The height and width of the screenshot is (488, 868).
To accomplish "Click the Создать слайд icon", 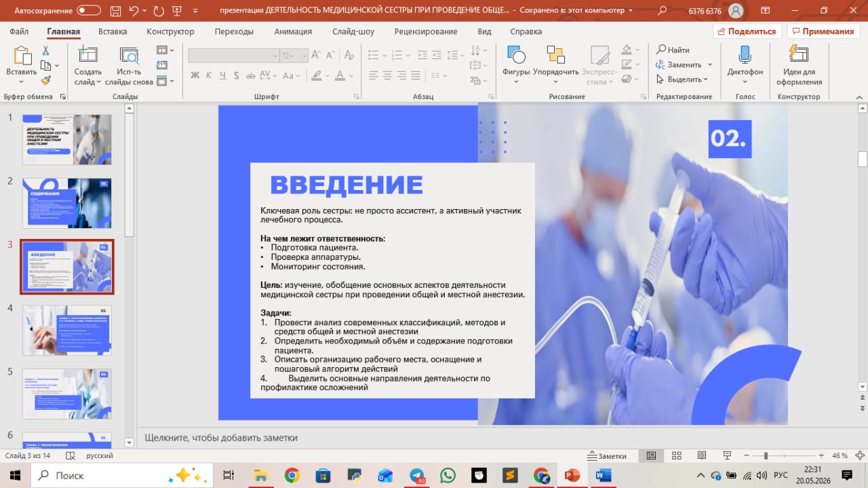I will coord(87,56).
